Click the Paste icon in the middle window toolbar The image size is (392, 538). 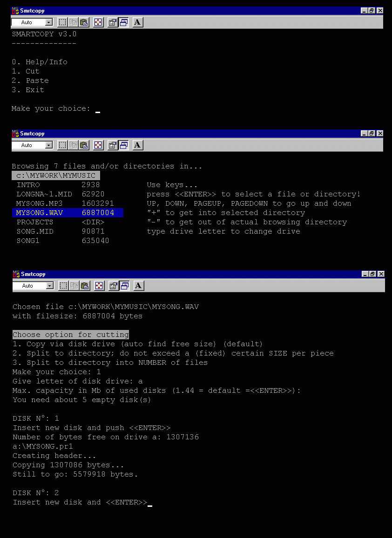click(84, 145)
